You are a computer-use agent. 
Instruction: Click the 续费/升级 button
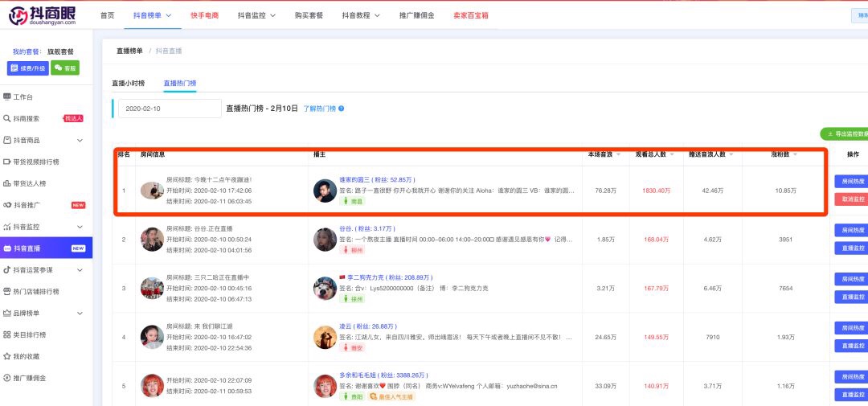tap(28, 68)
